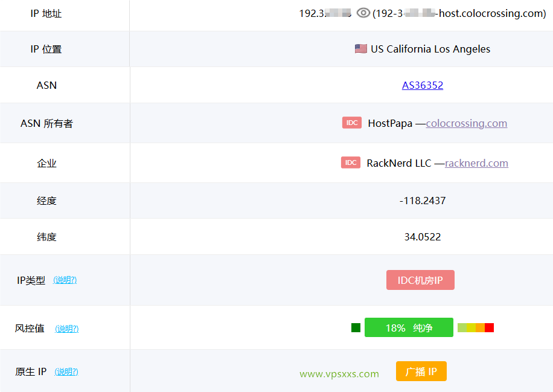Click the IP 位置 row label

tap(46, 50)
